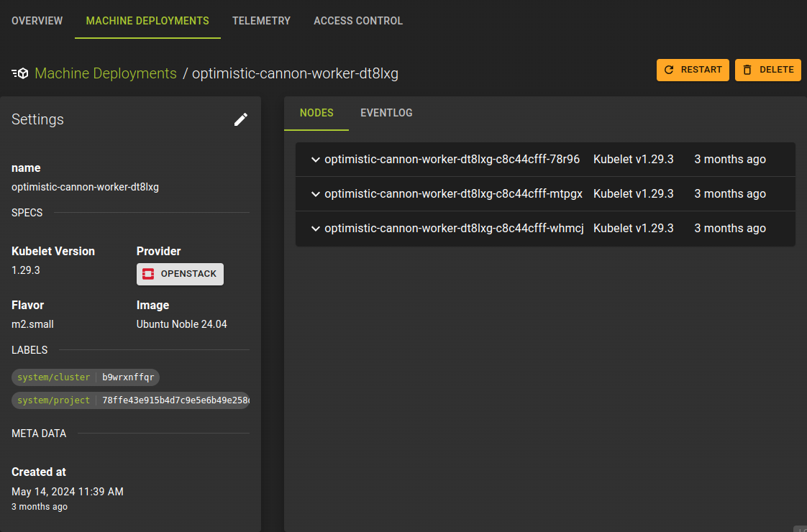Image resolution: width=807 pixels, height=532 pixels.
Task: Expand node ending in whmcj
Action: (316, 229)
